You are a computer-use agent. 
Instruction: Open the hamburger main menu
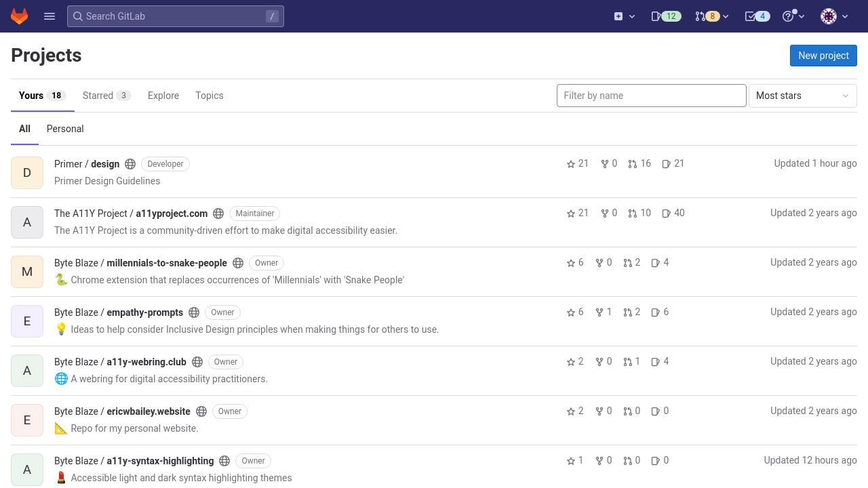[50, 16]
